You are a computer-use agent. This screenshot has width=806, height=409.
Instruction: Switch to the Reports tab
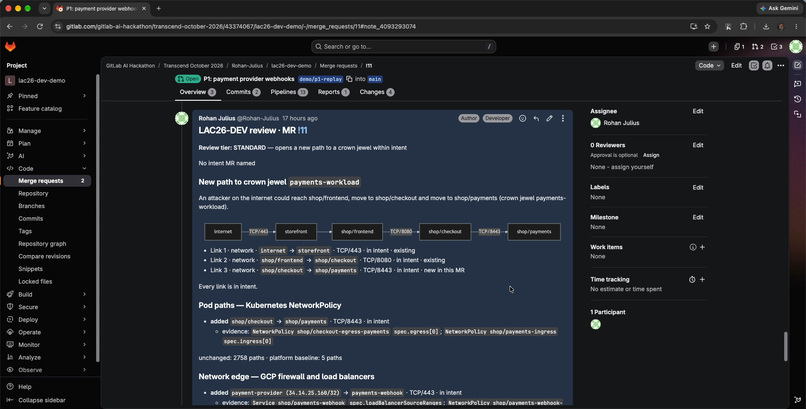point(333,92)
